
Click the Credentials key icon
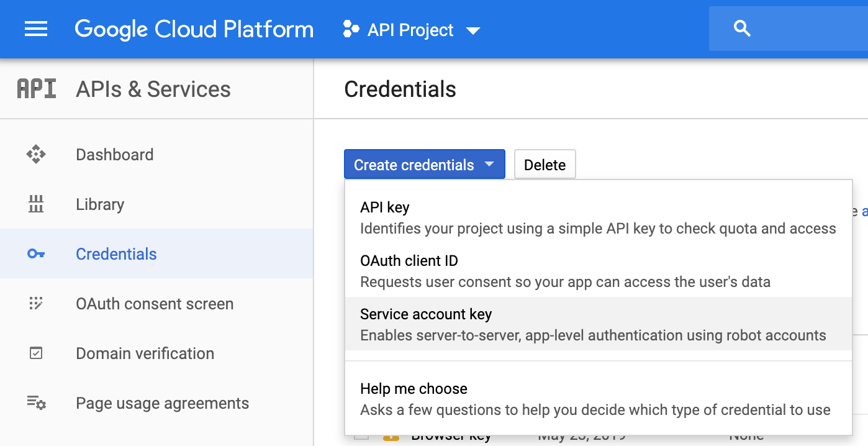coord(36,254)
